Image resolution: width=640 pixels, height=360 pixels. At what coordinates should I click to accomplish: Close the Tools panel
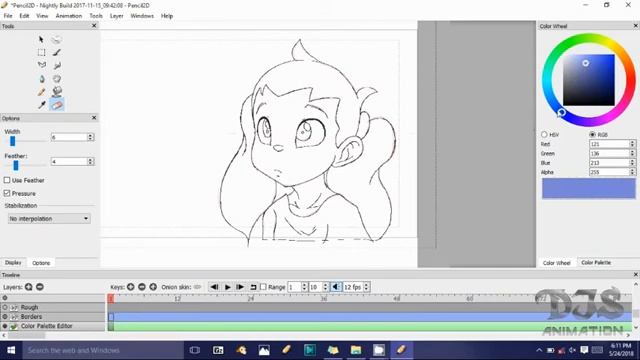tap(94, 26)
